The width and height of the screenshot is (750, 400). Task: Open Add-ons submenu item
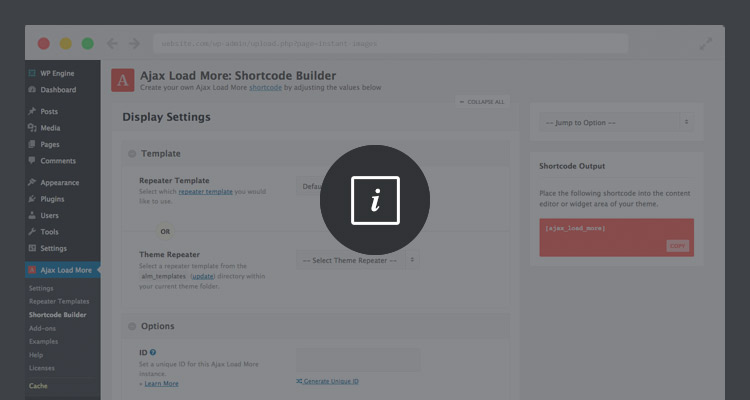42,328
